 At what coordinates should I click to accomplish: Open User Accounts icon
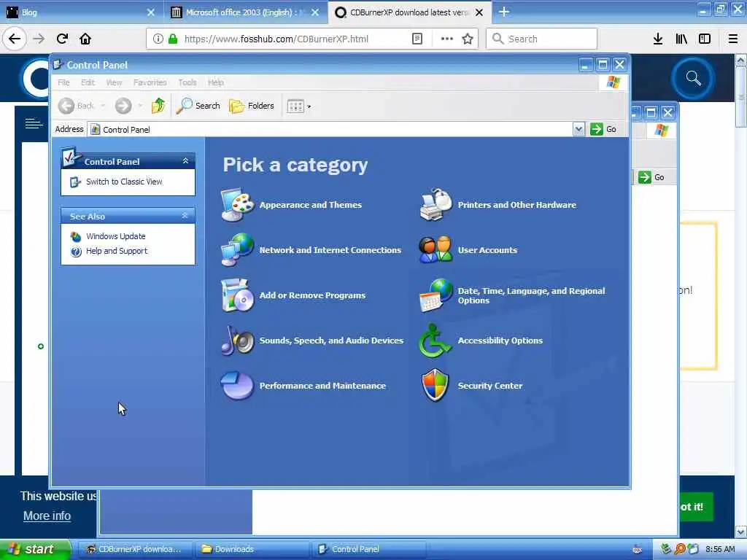pyautogui.click(x=436, y=250)
